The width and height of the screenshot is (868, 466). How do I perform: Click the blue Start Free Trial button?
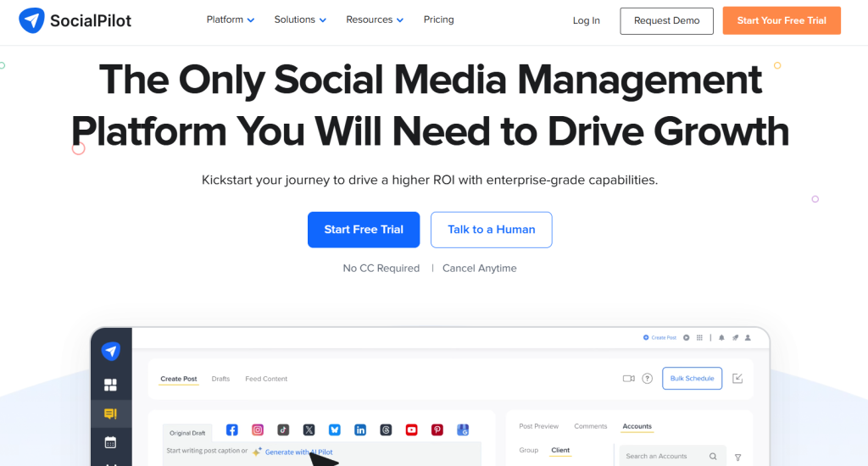(x=364, y=230)
